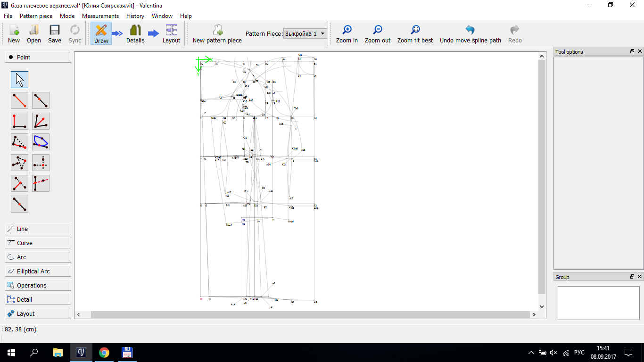
Task: Click the Zoom in toolbar icon
Action: point(347,34)
